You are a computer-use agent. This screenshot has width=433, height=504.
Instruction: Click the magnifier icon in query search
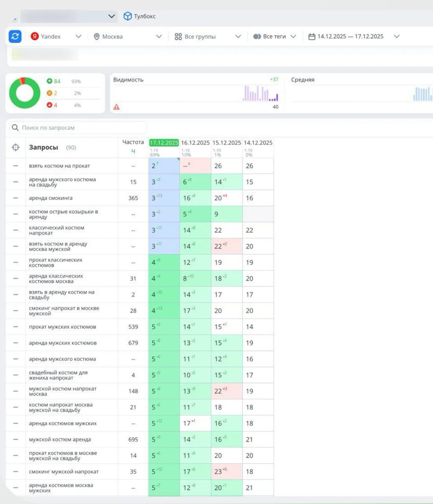pyautogui.click(x=15, y=127)
